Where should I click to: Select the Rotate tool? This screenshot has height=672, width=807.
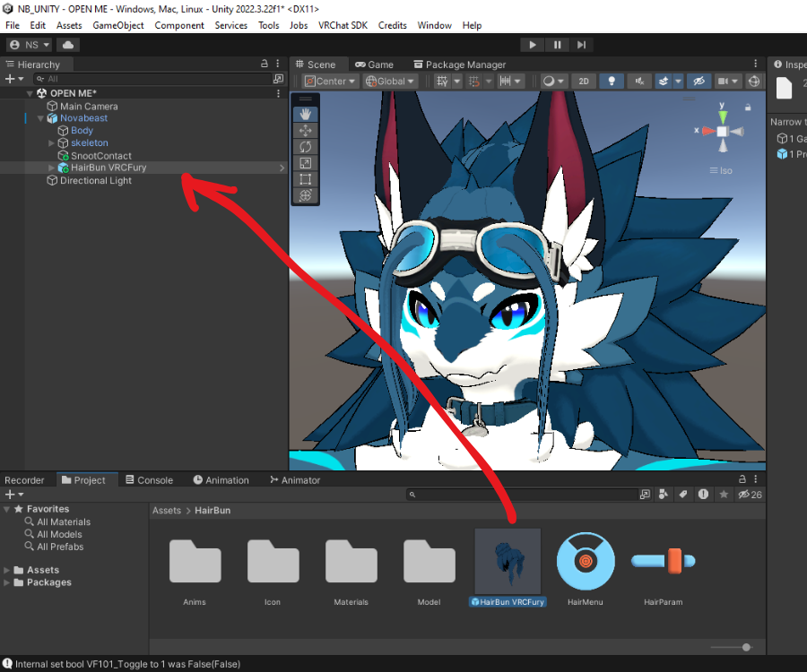(305, 147)
